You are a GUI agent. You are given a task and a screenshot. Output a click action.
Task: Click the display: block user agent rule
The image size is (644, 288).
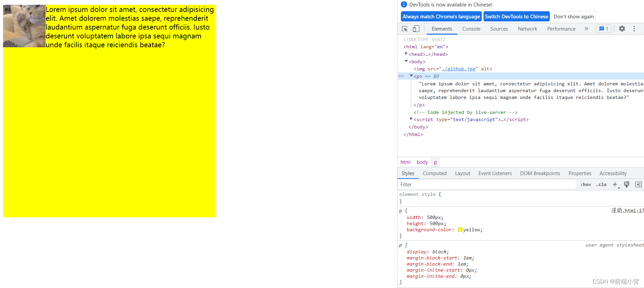[x=428, y=252]
